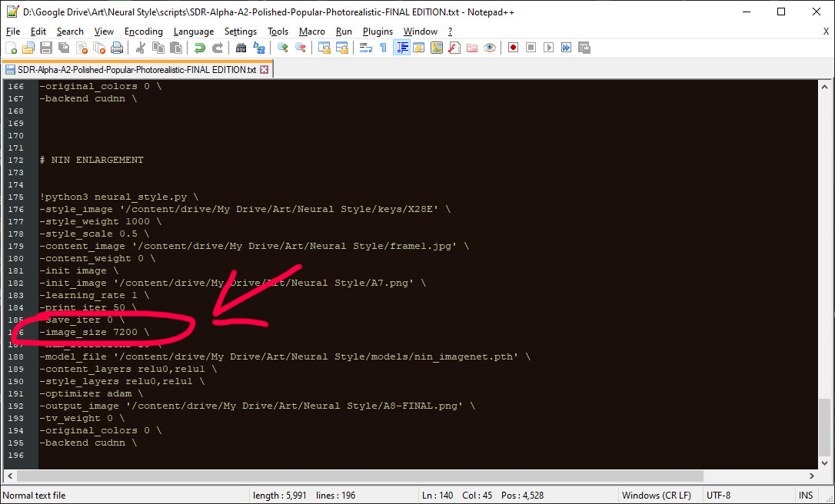835x504 pixels.
Task: Start macro recording with red dot icon
Action: click(514, 48)
